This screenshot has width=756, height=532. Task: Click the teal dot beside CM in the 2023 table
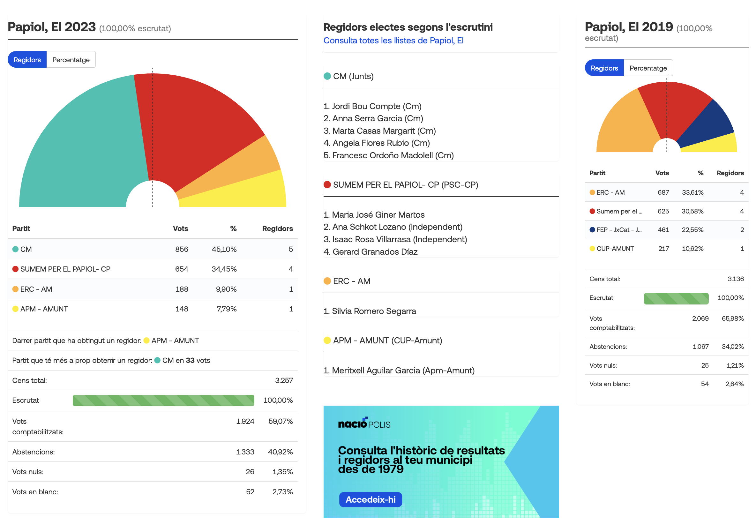[x=15, y=249]
